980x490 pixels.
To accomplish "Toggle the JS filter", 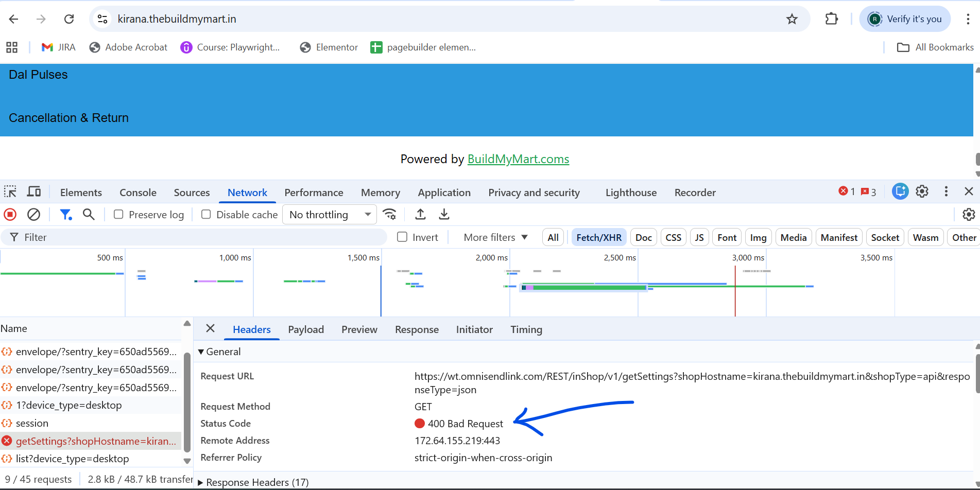I will [x=699, y=237].
